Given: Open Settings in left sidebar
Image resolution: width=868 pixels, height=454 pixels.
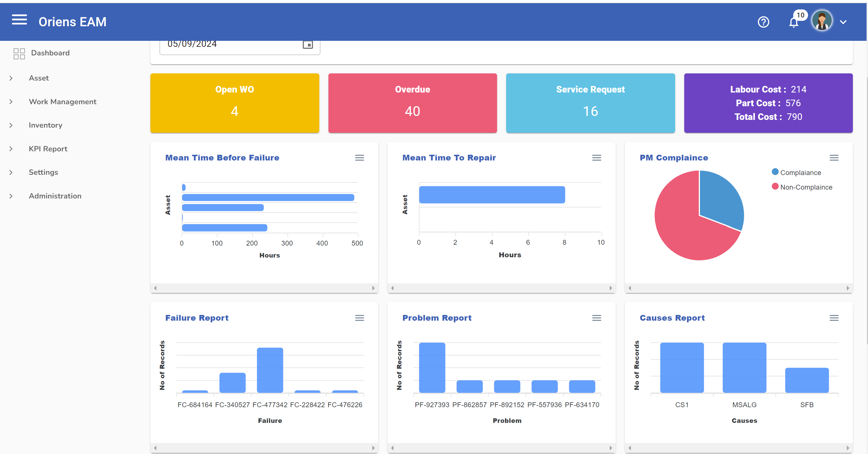Looking at the screenshot, I should coord(43,172).
